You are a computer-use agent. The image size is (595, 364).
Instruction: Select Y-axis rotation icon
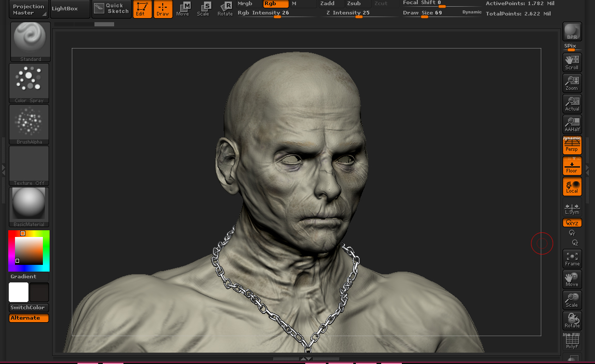pyautogui.click(x=572, y=232)
